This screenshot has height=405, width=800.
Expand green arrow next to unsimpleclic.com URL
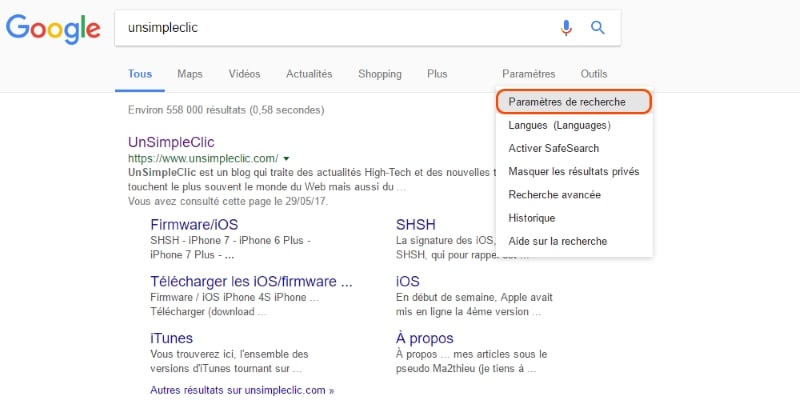pos(286,159)
